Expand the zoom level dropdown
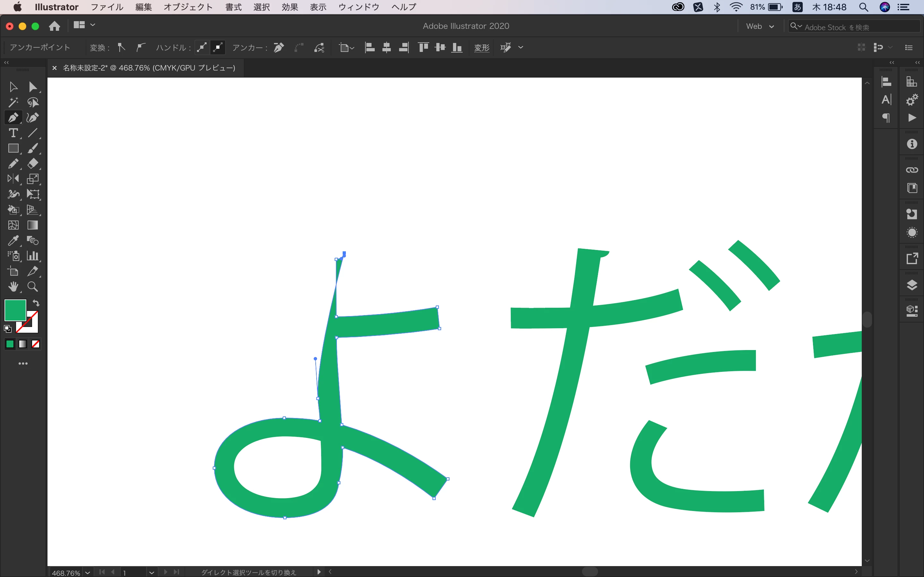 88,573
